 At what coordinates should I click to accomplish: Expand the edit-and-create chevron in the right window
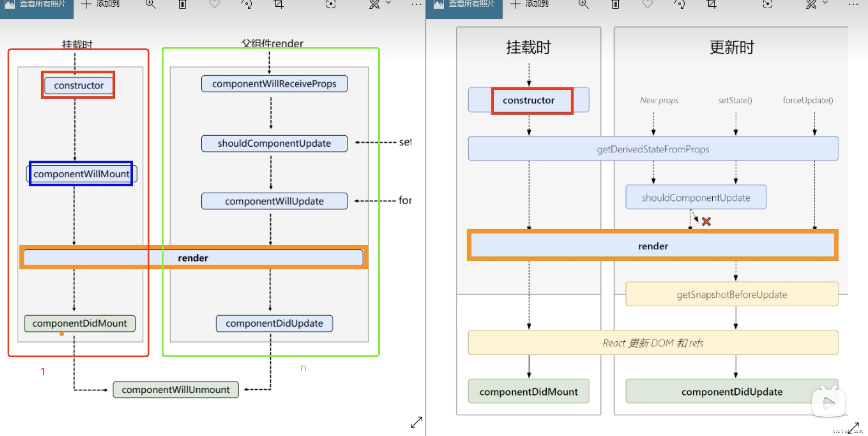[x=825, y=3]
